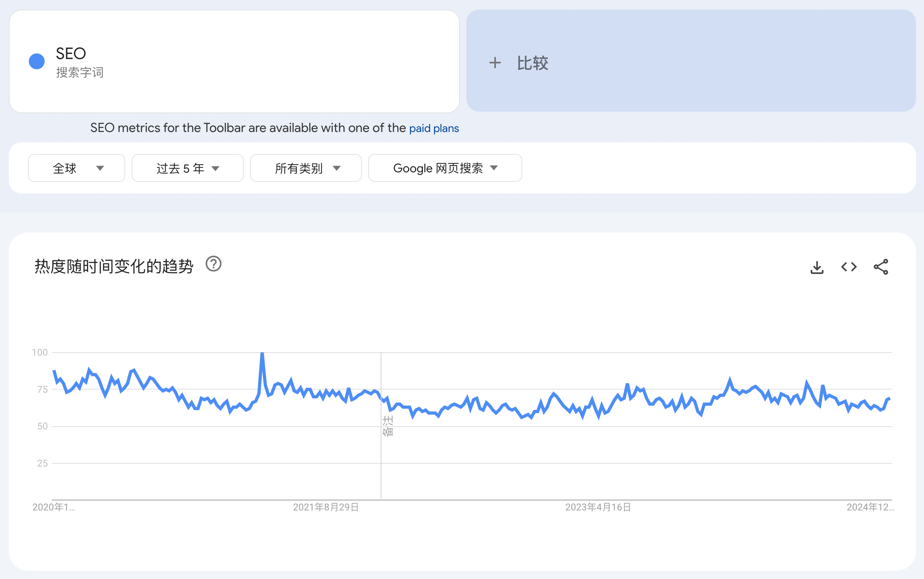Click the trend line peak at 100
The image size is (924, 579).
(262, 353)
